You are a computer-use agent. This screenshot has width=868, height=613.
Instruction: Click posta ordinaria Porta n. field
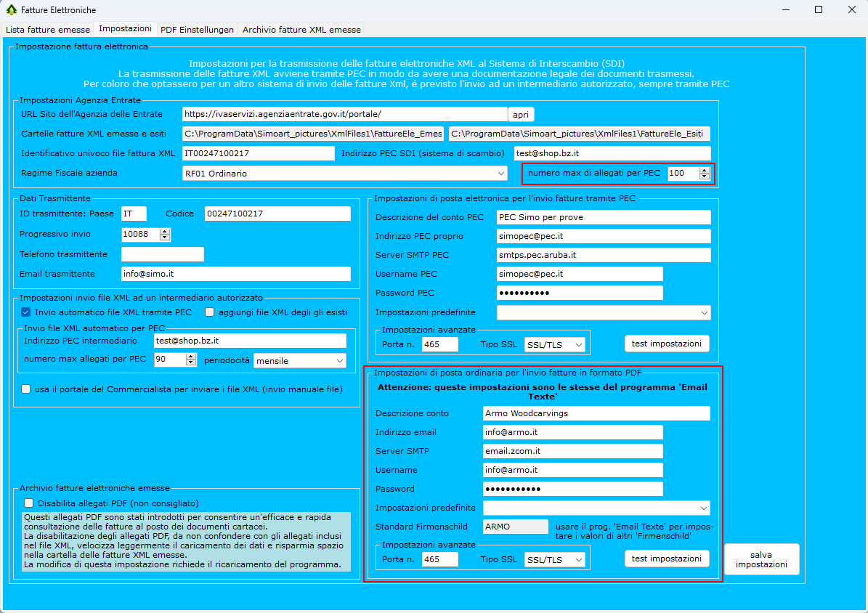[440, 559]
